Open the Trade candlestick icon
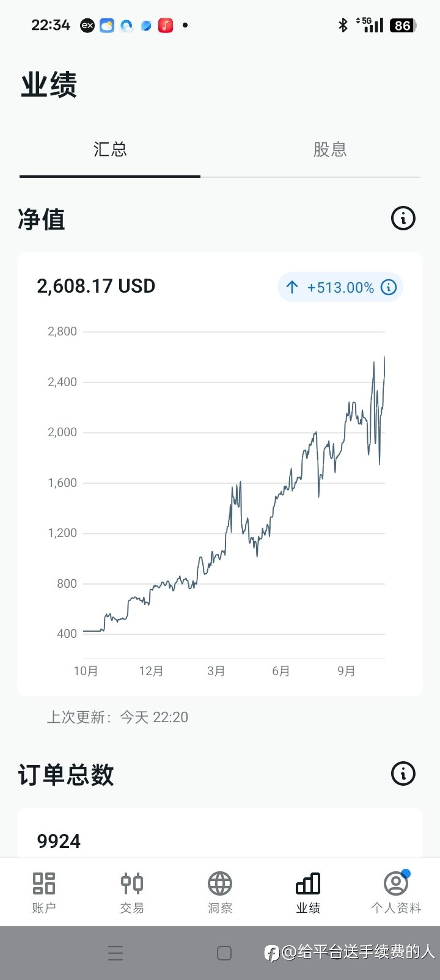Viewport: 440px width, 980px height. [132, 884]
